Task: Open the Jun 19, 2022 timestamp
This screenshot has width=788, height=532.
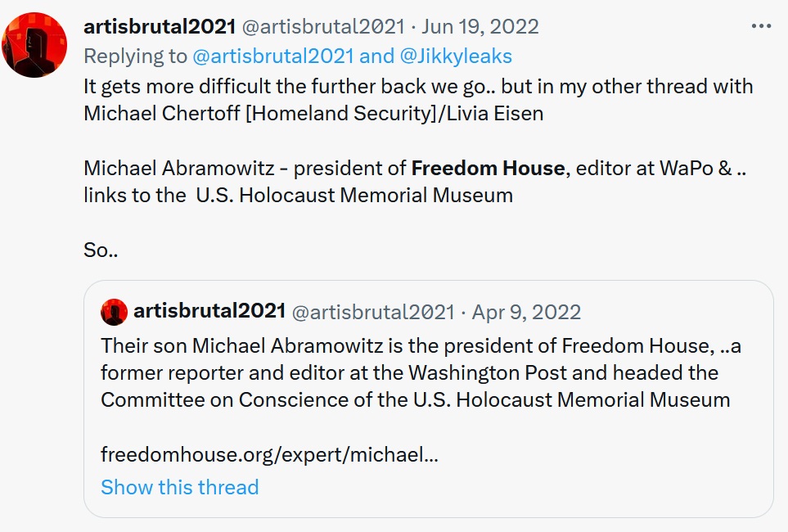Action: (x=480, y=26)
